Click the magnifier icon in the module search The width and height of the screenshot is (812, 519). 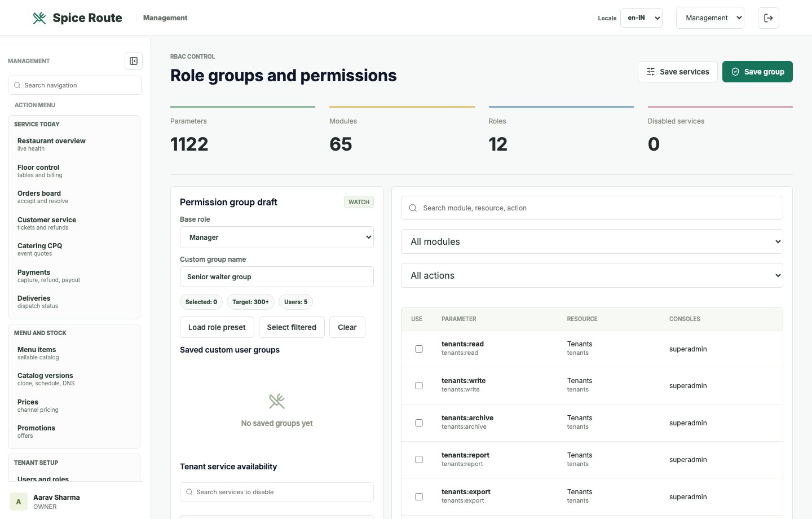point(413,208)
